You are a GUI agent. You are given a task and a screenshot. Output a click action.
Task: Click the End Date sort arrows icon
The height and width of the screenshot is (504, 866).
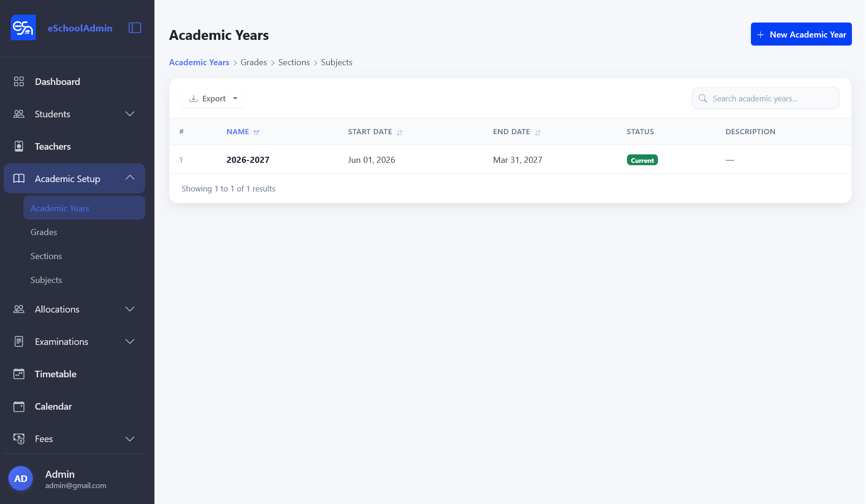(538, 132)
